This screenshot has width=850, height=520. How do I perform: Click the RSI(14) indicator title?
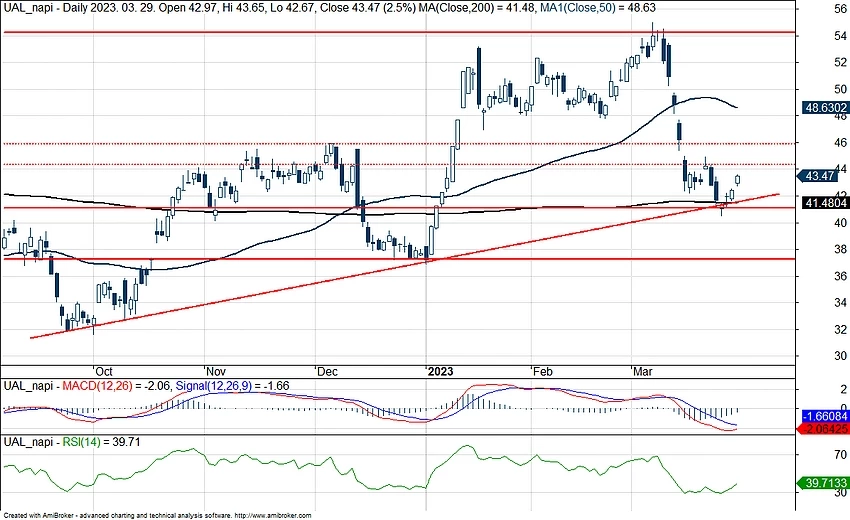(81, 442)
